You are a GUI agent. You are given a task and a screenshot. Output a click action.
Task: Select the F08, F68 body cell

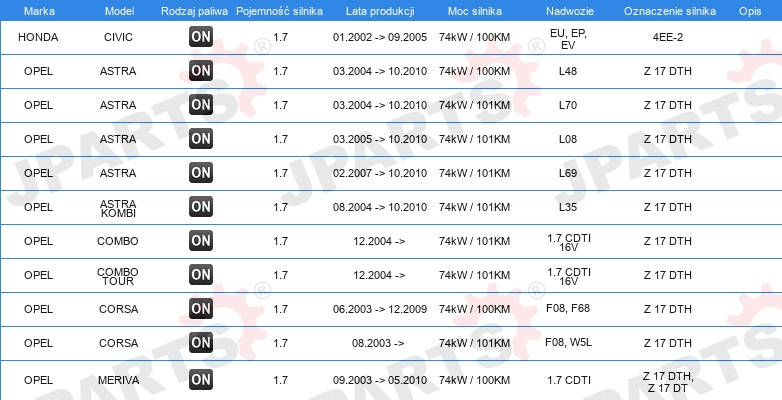tap(568, 308)
